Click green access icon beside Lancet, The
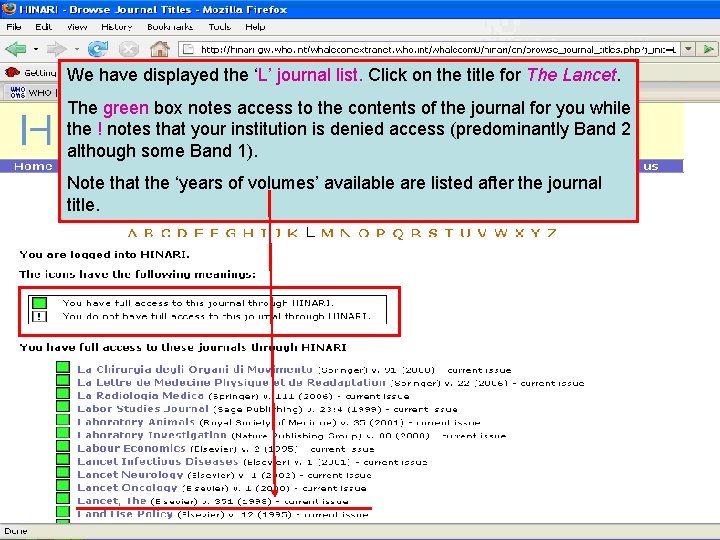This screenshot has width=720, height=540. click(63, 498)
